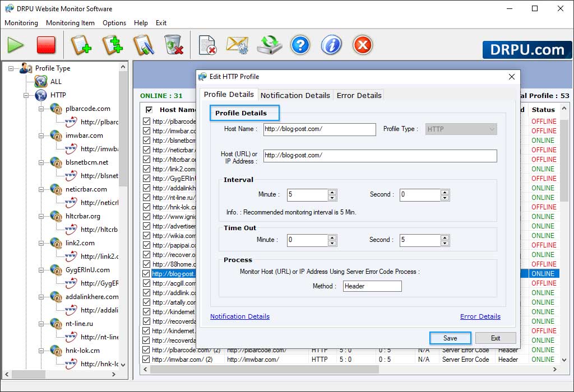Open the Profile Type HTTP dropdown
Viewport: 574px width, 392px height.
point(461,129)
